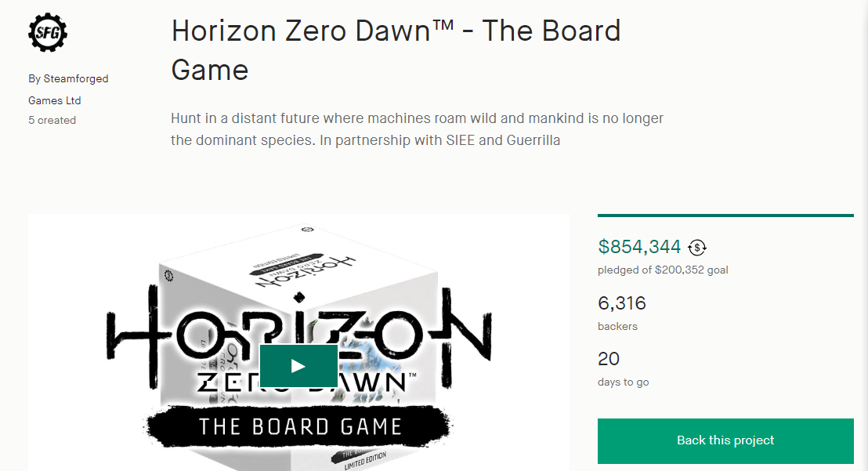Click the currency conversion icon beside pledged amount
Image resolution: width=868 pixels, height=471 pixels.
pos(696,248)
